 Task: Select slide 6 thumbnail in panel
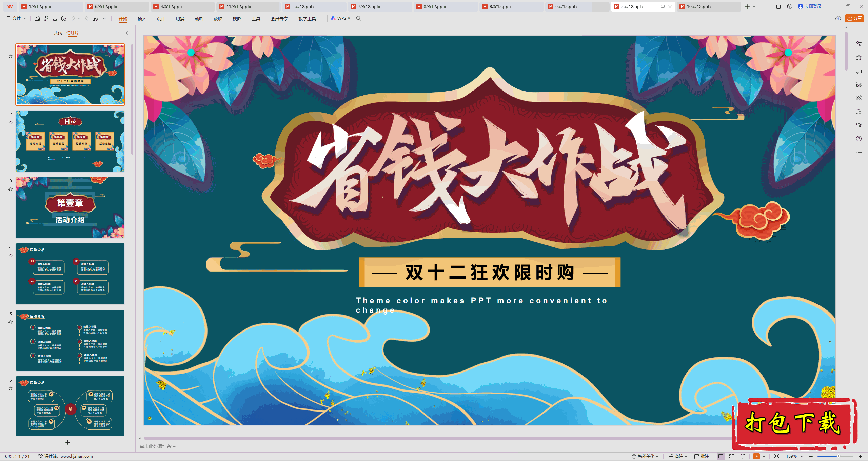(70, 406)
